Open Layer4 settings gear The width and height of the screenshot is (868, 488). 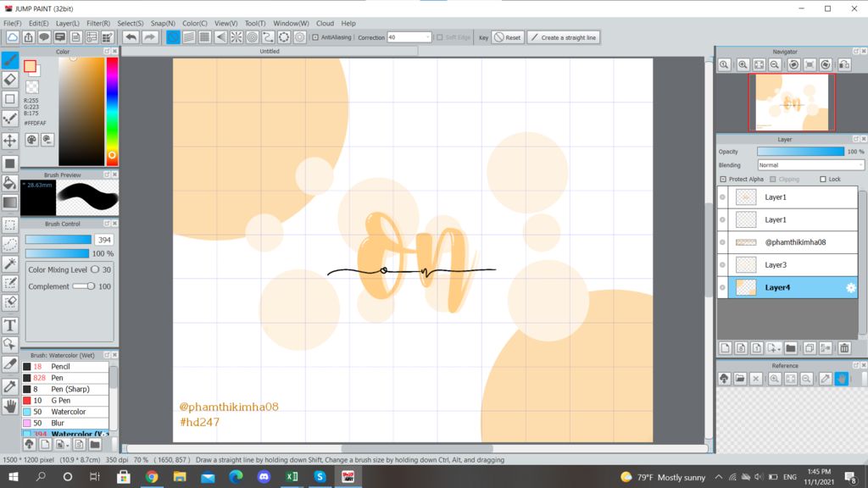pyautogui.click(x=851, y=287)
